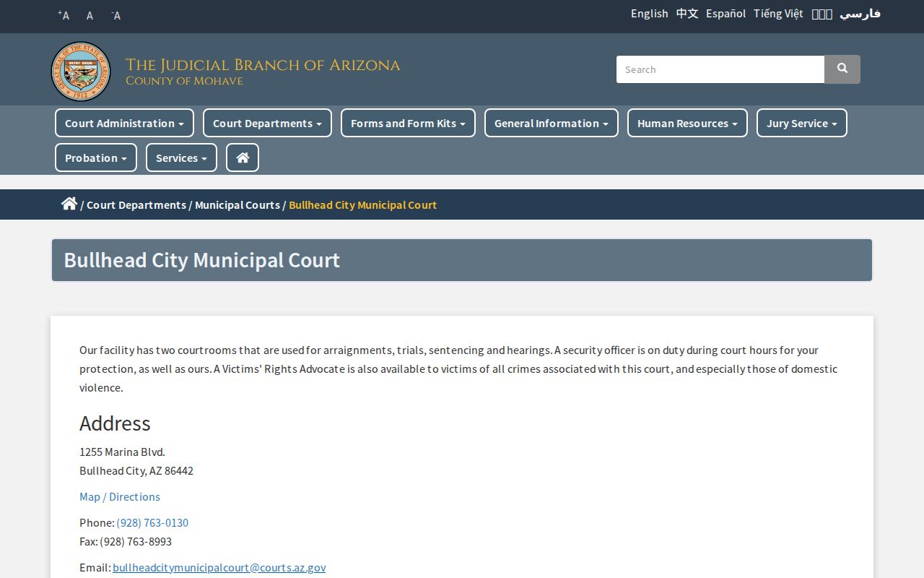Click the Bullhead City Municipal Court heading

pos(202,260)
